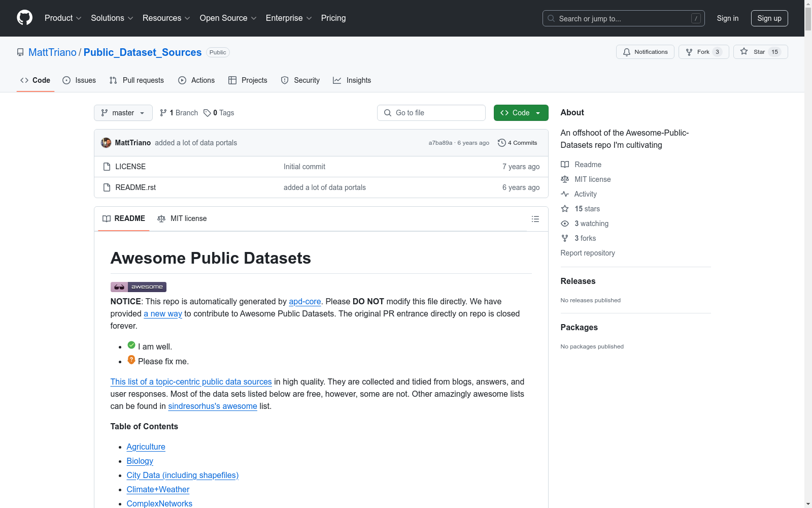812x508 pixels.
Task: Switch to the Issues tab
Action: 79,80
